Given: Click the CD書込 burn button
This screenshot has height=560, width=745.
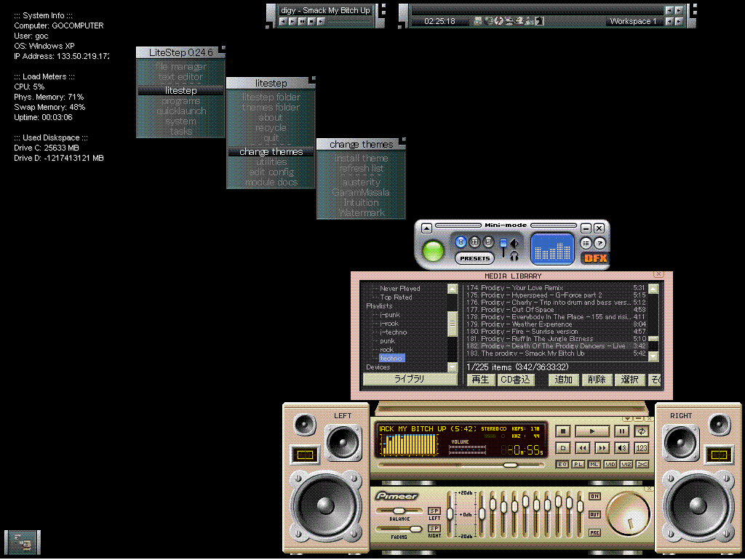Looking at the screenshot, I should click(516, 380).
